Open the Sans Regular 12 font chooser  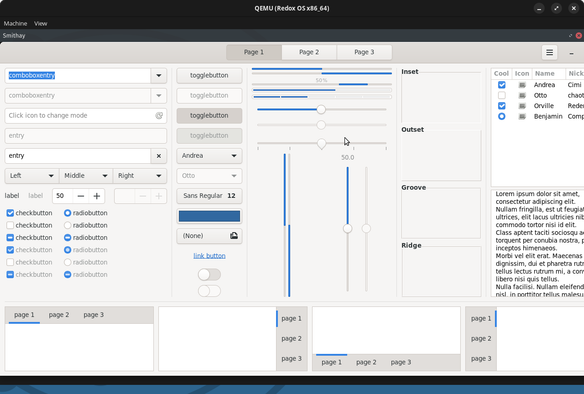coord(209,196)
